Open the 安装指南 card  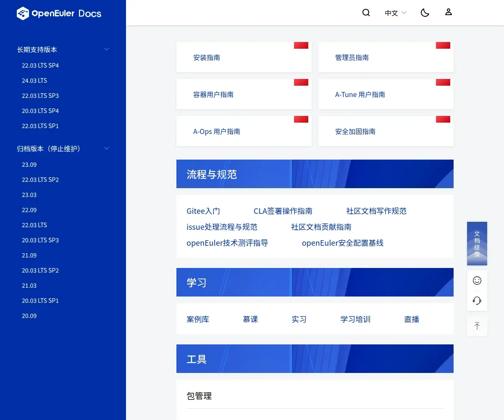pos(244,57)
